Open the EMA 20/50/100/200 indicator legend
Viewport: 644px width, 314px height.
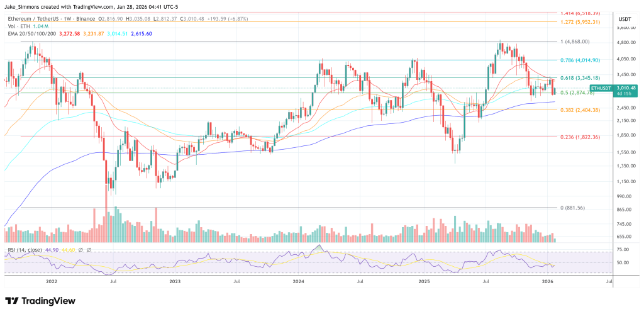(x=33, y=32)
